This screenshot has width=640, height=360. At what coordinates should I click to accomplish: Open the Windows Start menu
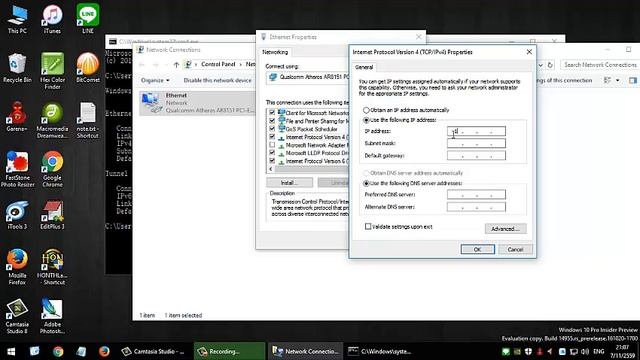point(11,351)
